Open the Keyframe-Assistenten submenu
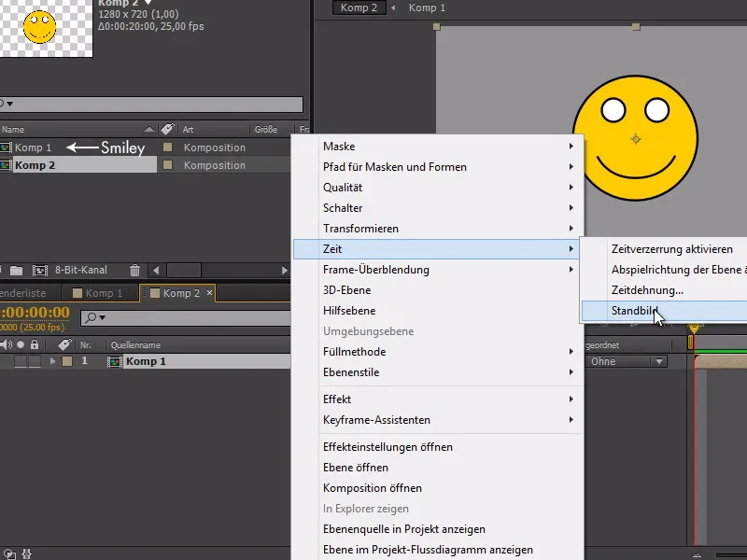747x560 pixels. coord(437,419)
